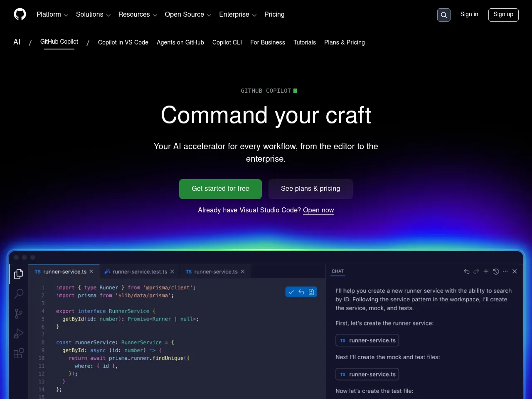532x399 pixels.
Task: Click Get started for free
Action: (x=220, y=189)
